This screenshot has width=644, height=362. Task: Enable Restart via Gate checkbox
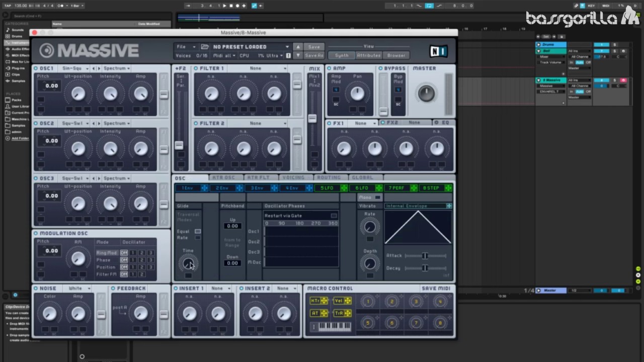(334, 216)
